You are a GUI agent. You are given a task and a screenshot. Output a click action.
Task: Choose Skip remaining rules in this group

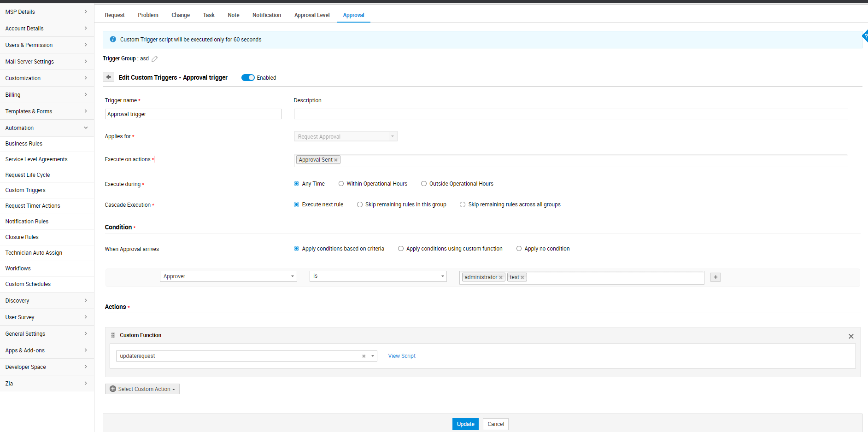(360, 204)
